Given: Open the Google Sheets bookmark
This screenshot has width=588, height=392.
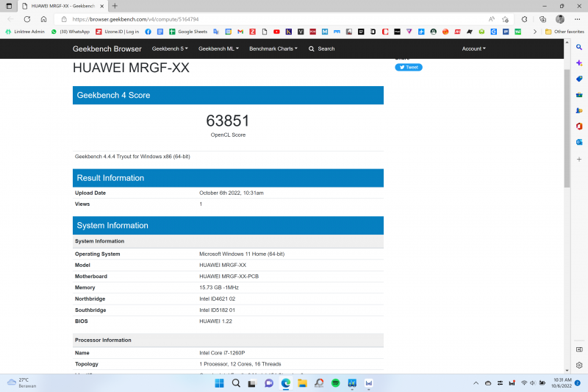Looking at the screenshot, I should [x=188, y=32].
